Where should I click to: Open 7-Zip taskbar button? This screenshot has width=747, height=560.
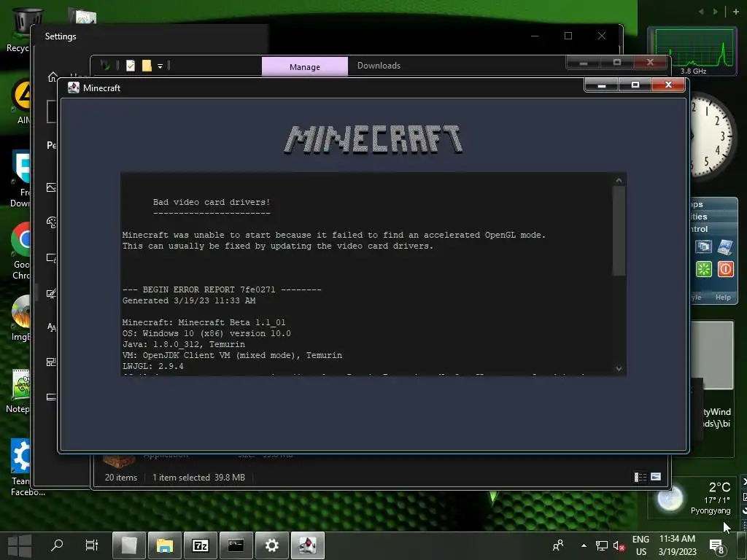200,545
